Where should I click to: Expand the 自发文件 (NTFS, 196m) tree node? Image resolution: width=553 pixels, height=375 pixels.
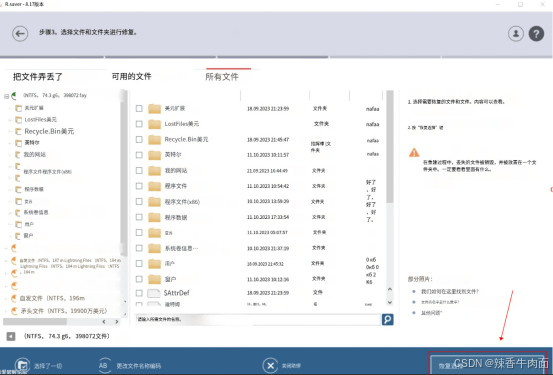6,298
